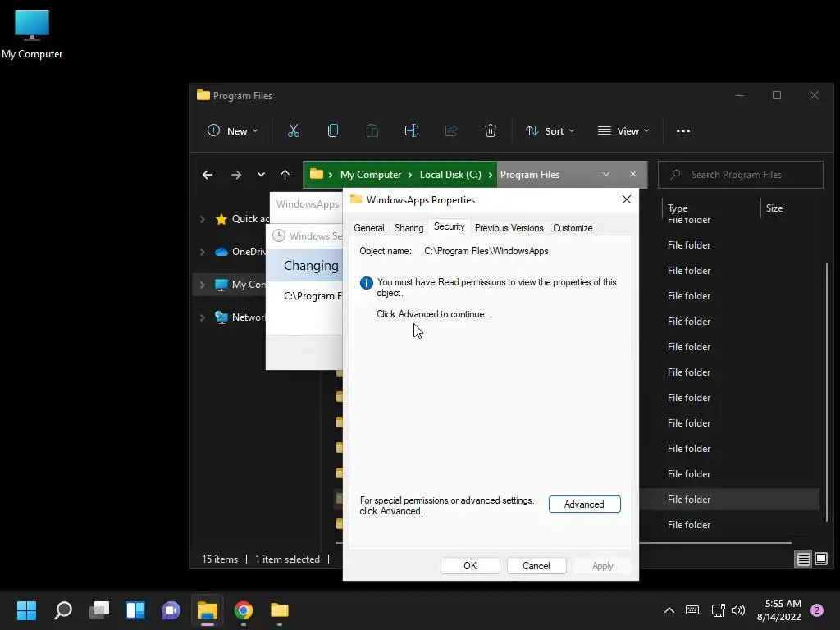Open the notification badge showing 2

click(x=817, y=610)
